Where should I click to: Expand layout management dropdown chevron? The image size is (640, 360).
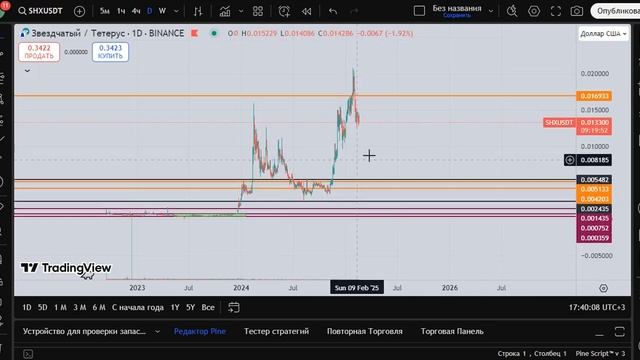(491, 11)
